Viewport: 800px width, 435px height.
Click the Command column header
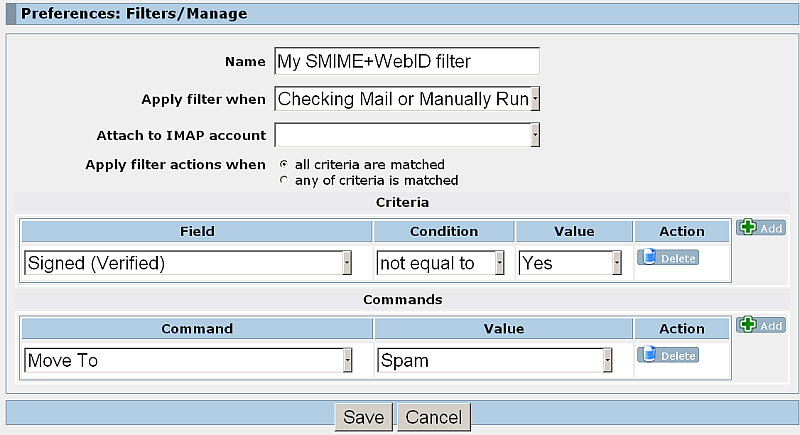coord(197,329)
